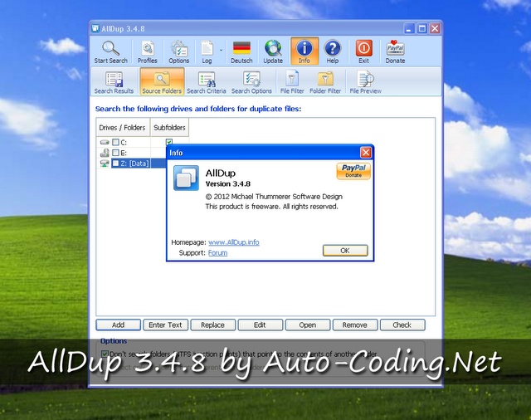Check the C: drive checkbox

click(116, 142)
